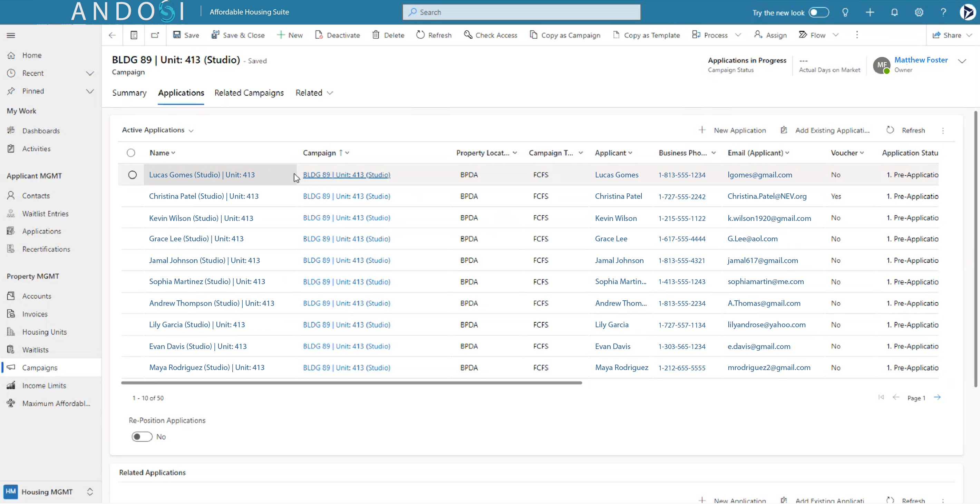Open settings gear icon in header

[x=919, y=12]
